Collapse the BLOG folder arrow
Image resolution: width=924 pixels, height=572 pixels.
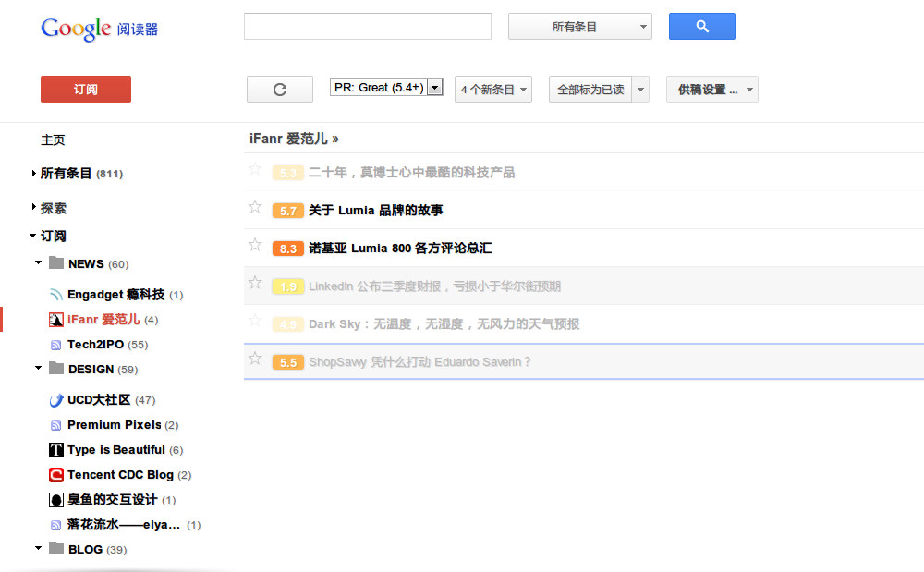[38, 549]
